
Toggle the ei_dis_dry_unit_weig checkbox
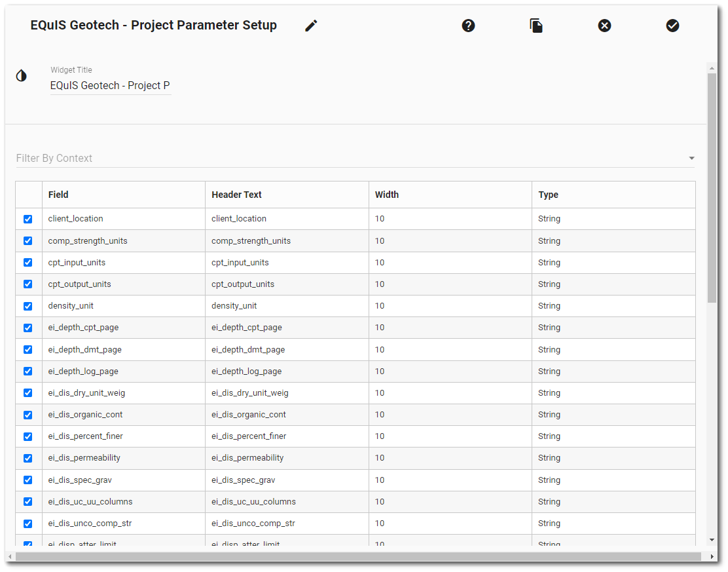coord(28,393)
